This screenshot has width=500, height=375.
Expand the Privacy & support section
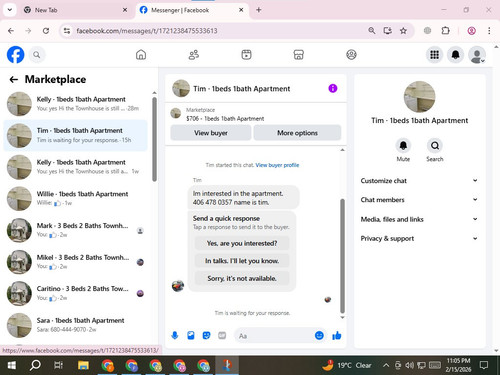(419, 238)
